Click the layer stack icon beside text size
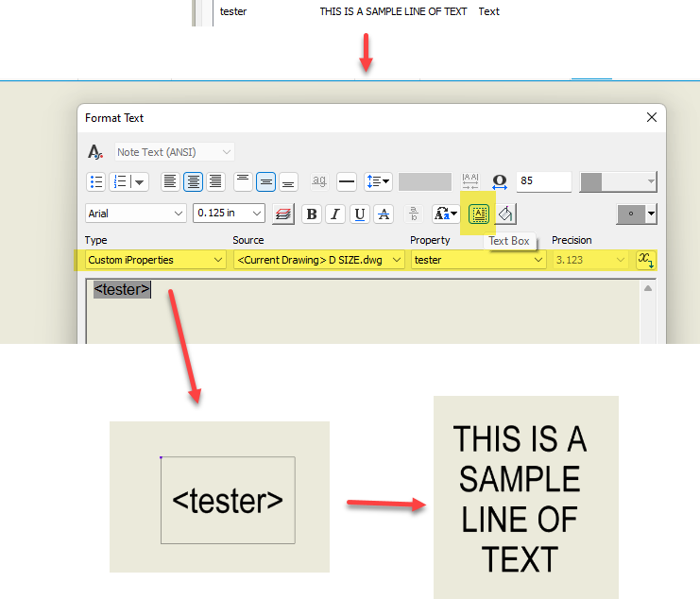The height and width of the screenshot is (599, 700). [283, 214]
